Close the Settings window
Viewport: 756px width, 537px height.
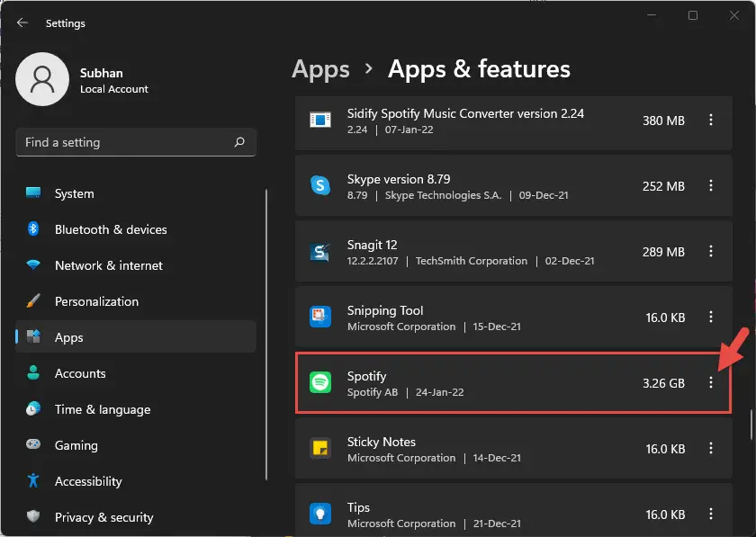[x=733, y=15]
